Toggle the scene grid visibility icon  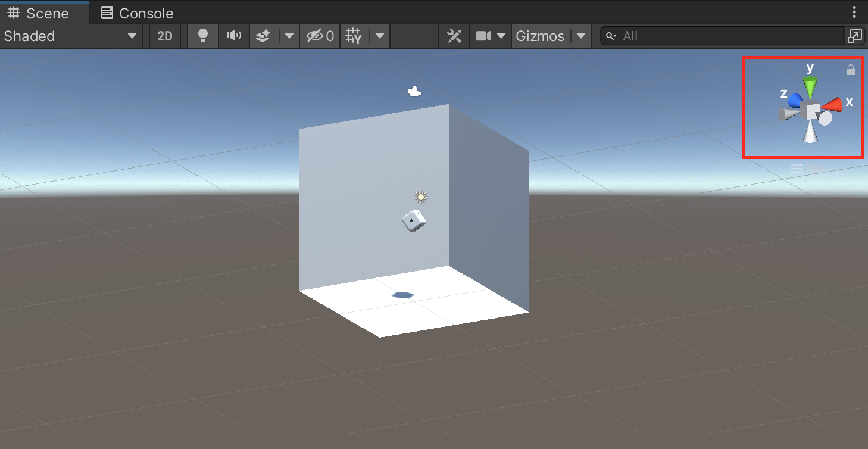pyautogui.click(x=354, y=36)
